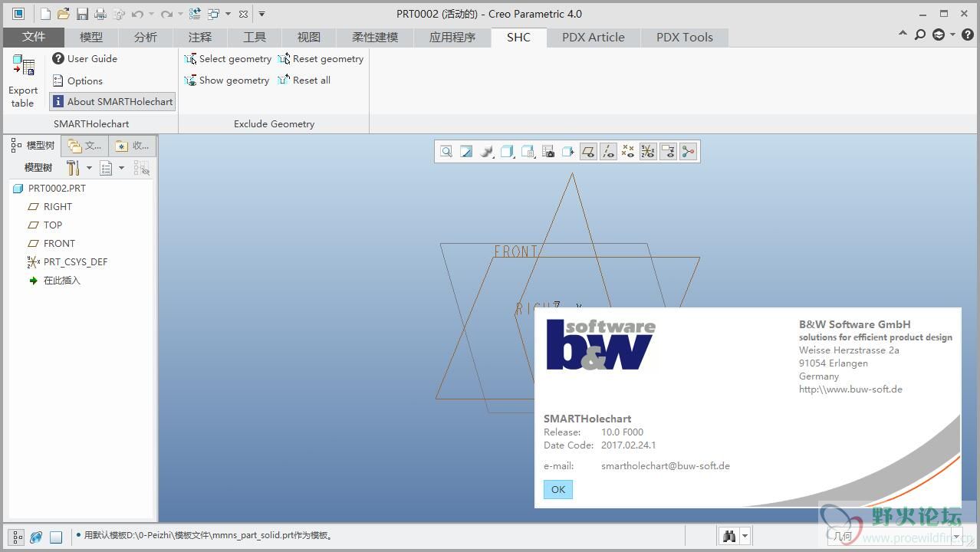The image size is (980, 552).
Task: Click OK in the SMARTHolechart about dialog
Action: (558, 489)
